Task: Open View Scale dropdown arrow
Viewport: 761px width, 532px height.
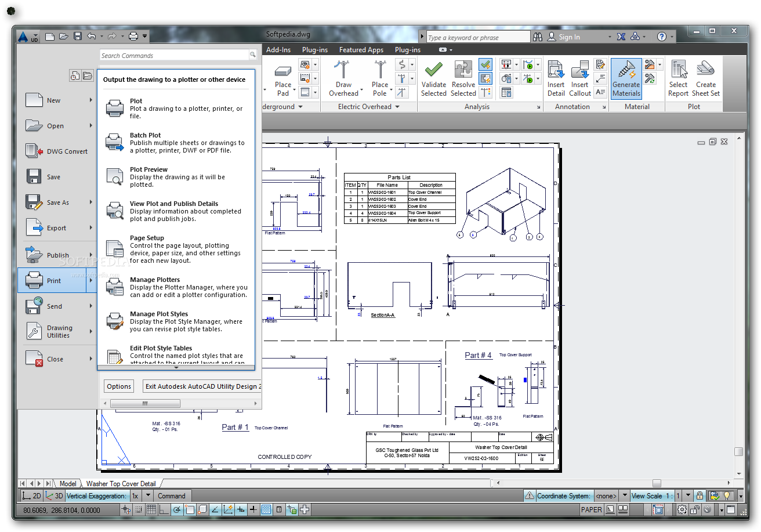Action: point(688,495)
